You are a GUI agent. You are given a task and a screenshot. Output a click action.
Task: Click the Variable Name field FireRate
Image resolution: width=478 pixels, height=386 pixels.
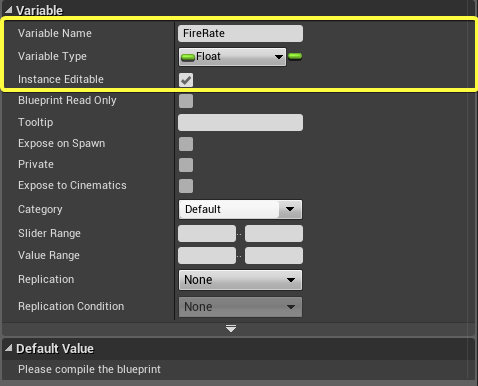(240, 33)
